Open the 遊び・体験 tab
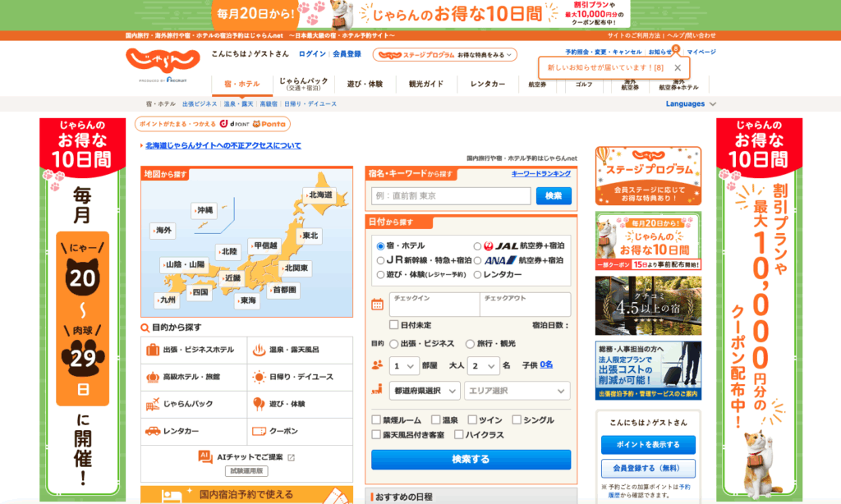Viewport: 841px width, 504px height. 365,85
